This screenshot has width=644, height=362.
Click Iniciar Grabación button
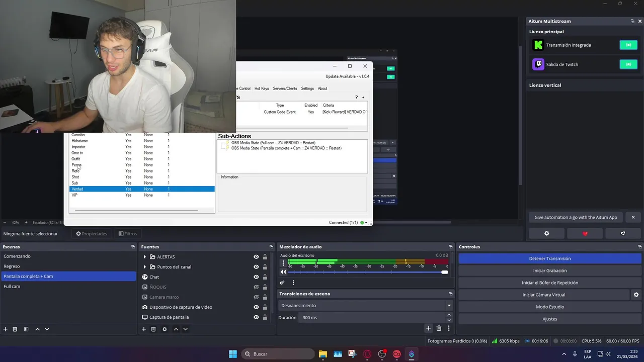coord(550,270)
